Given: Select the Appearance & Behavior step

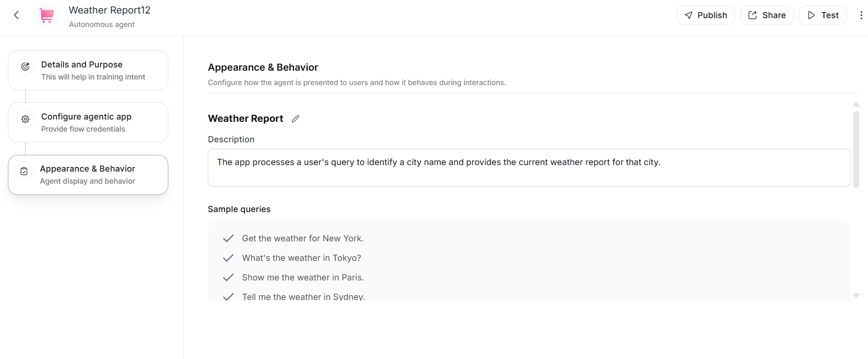Looking at the screenshot, I should 88,175.
